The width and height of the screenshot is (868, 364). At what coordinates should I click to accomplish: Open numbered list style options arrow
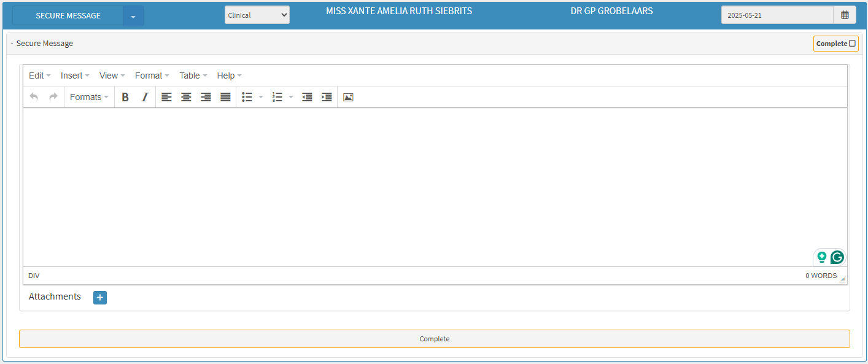pos(291,97)
